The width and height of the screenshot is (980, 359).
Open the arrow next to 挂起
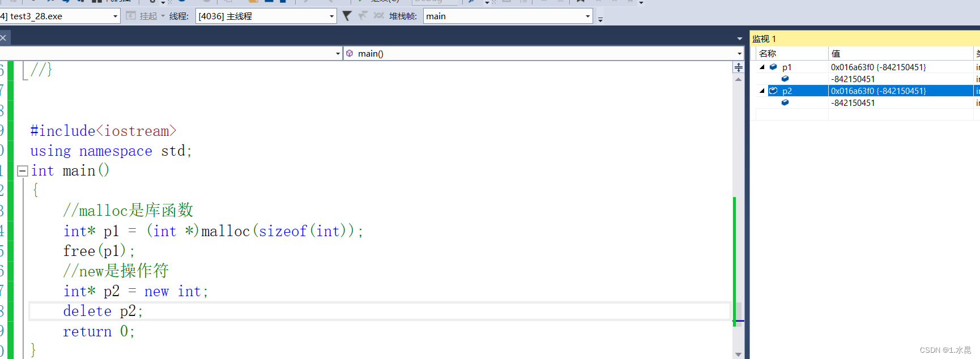163,16
